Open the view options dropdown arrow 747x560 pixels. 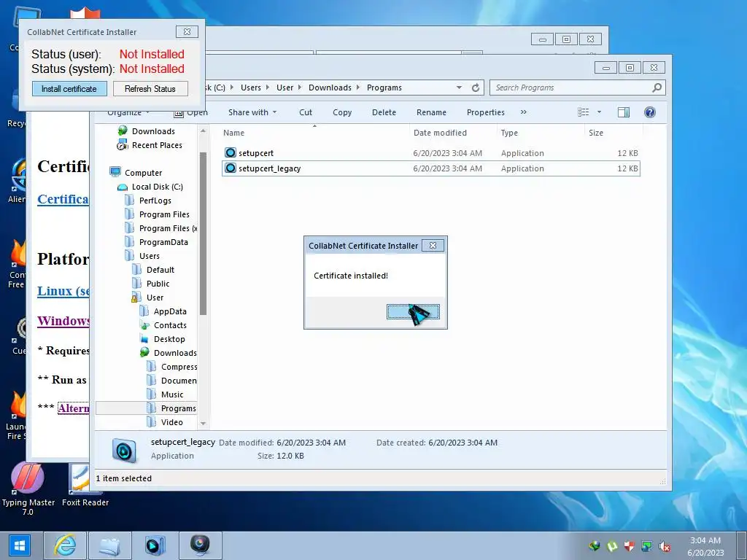pos(600,112)
